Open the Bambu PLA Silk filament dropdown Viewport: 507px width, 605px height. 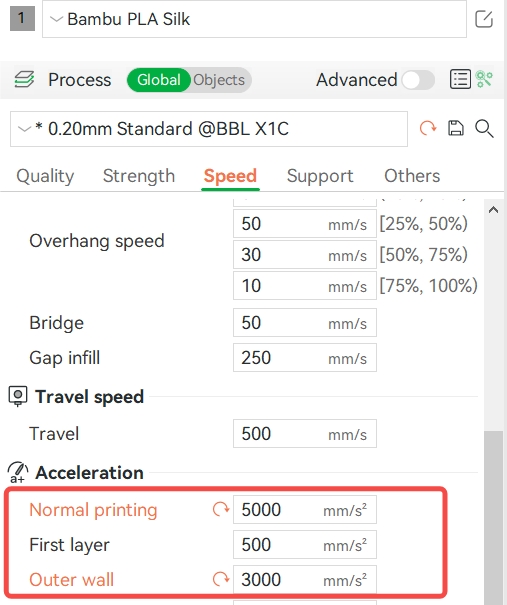click(254, 19)
